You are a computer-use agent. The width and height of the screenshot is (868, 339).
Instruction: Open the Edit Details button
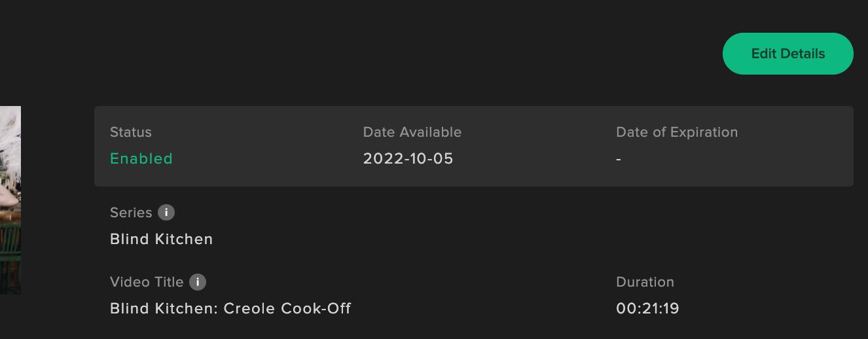pyautogui.click(x=787, y=54)
